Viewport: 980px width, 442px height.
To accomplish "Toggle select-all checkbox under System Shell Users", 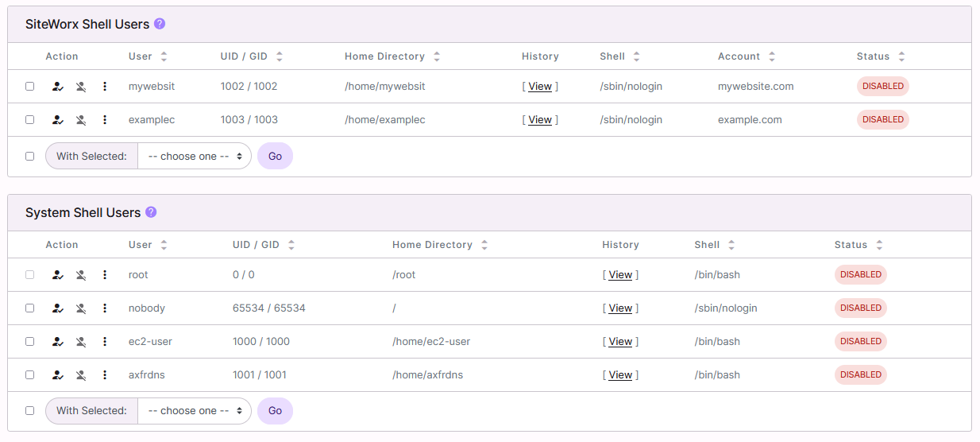I will point(30,411).
